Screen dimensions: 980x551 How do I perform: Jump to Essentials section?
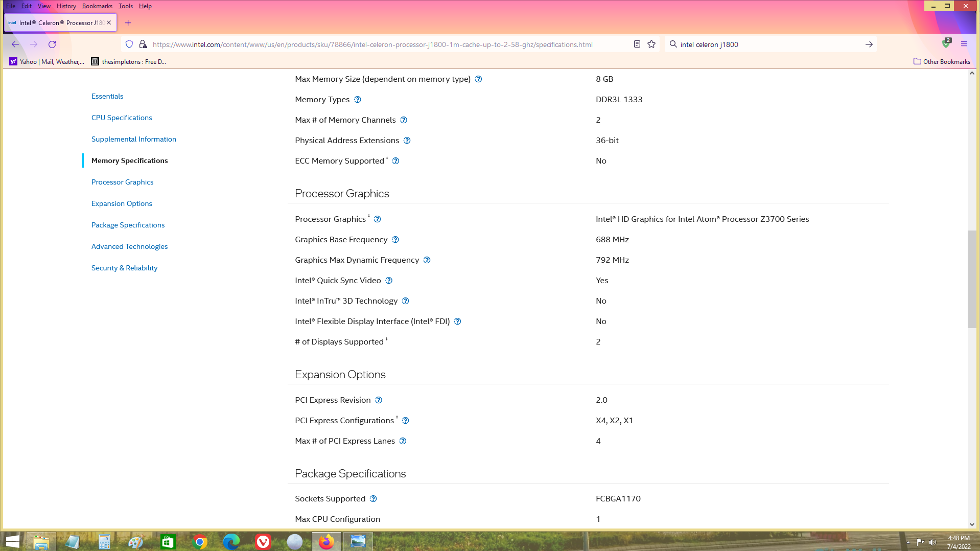pyautogui.click(x=107, y=96)
